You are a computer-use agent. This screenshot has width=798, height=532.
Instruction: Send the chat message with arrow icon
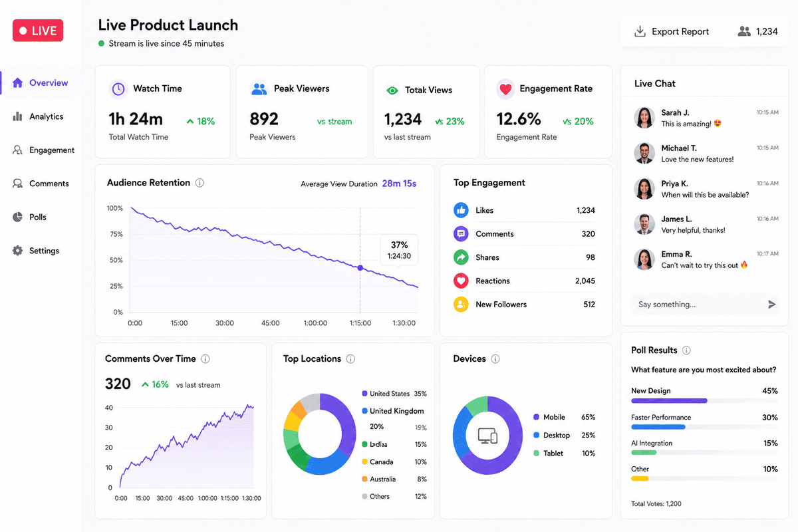[771, 305]
